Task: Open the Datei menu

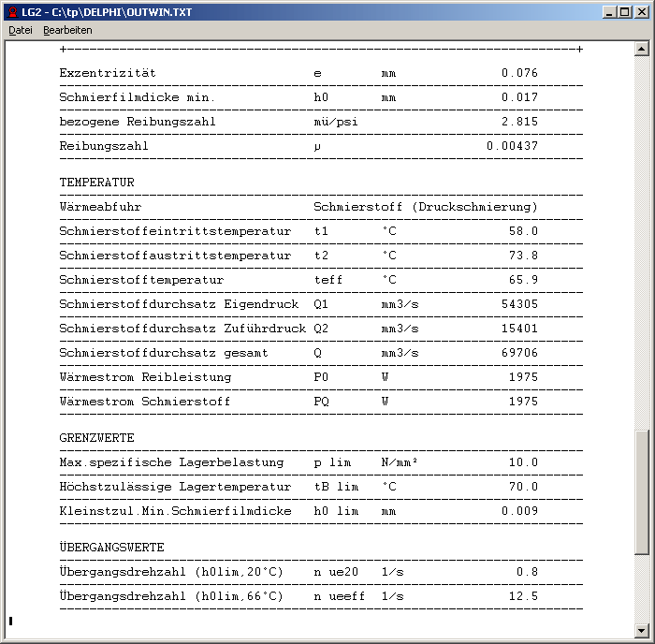Action: click(21, 30)
